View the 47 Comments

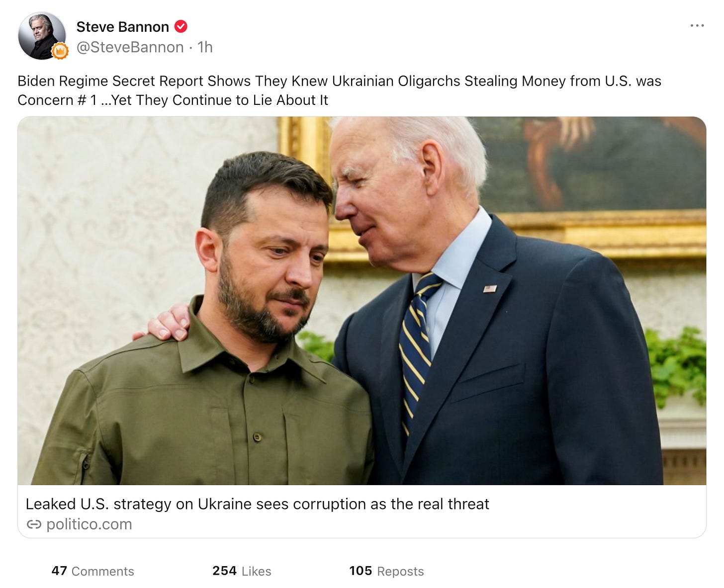click(93, 571)
